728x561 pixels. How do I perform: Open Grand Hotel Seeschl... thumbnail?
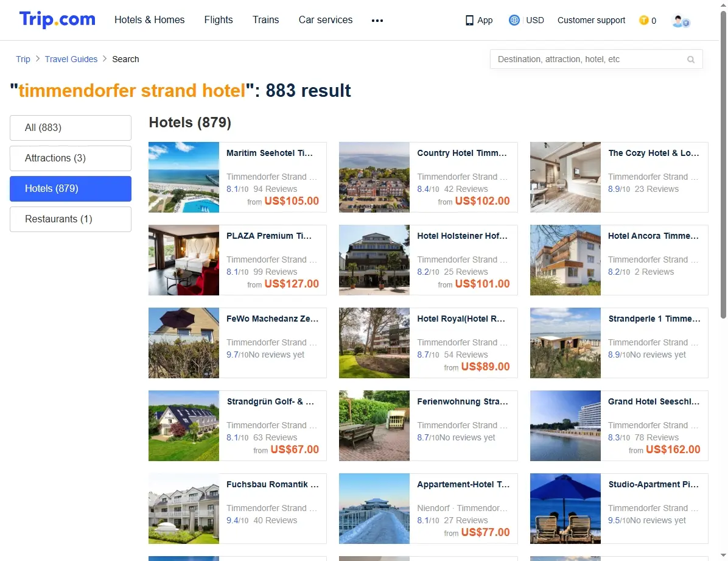tap(565, 426)
